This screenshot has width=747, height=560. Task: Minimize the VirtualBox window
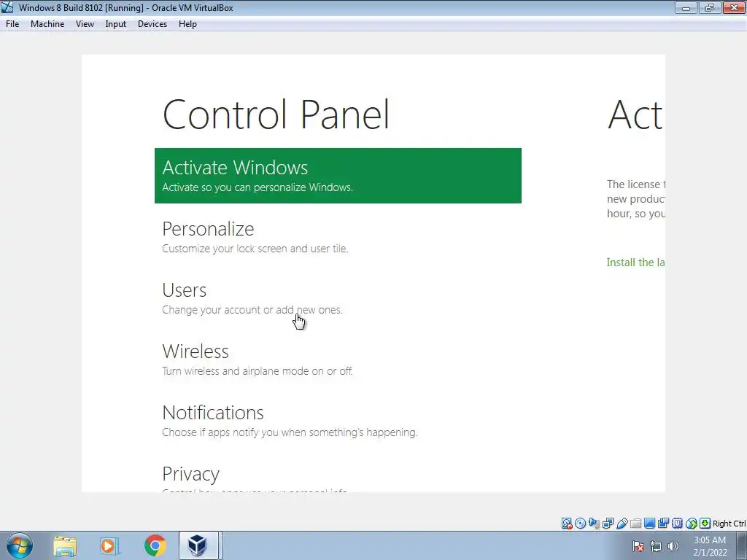pos(686,7)
